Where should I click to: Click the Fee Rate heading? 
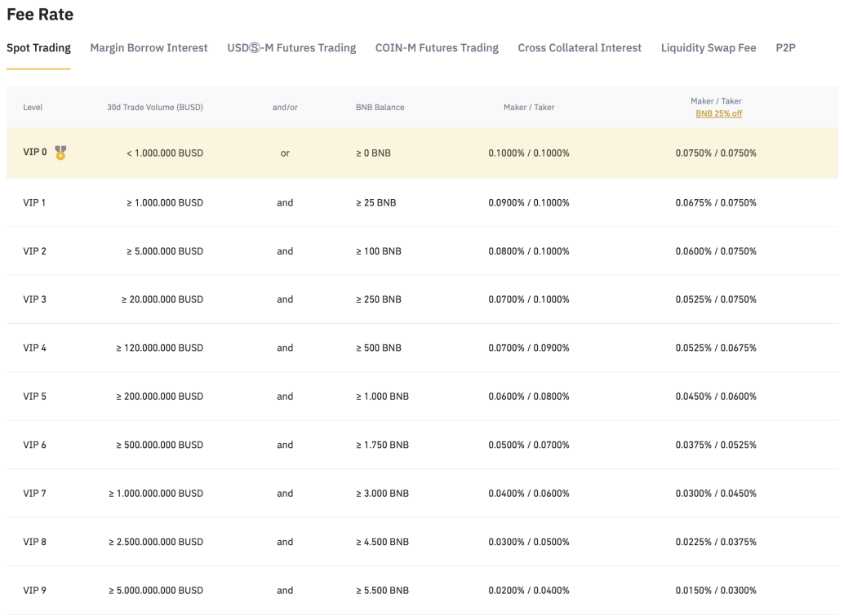pos(40,15)
